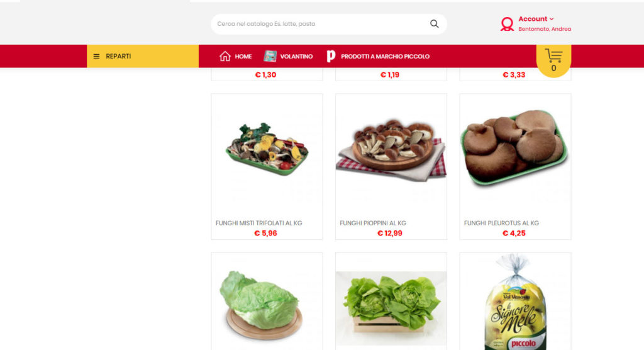This screenshot has height=350, width=644.
Task: Expand the Account dropdown chevron
Action: [x=552, y=19]
